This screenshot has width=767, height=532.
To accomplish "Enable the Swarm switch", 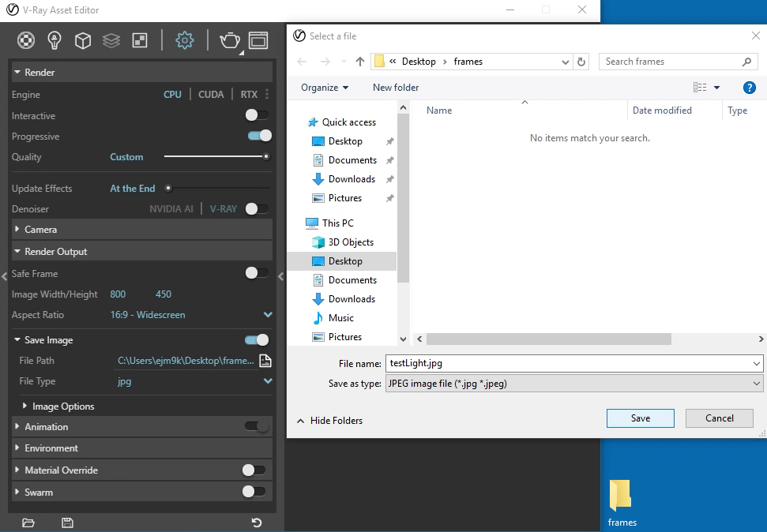I will [254, 492].
